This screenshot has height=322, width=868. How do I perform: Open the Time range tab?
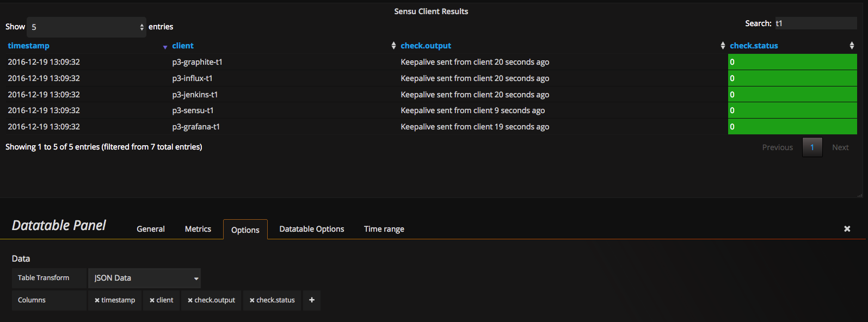tap(384, 229)
